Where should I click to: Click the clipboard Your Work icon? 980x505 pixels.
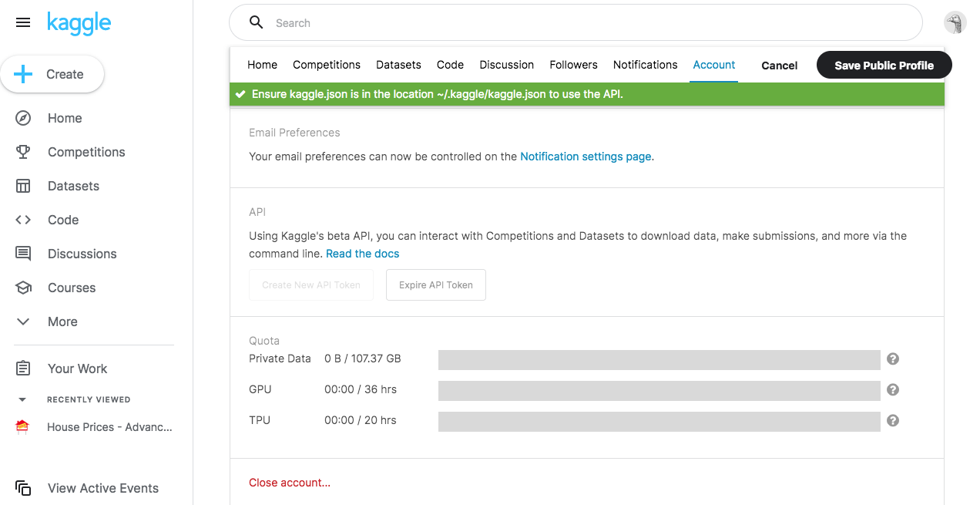pos(23,369)
